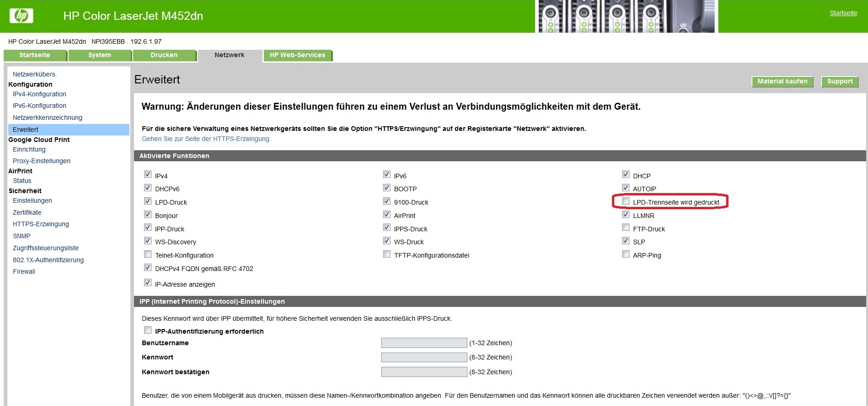This screenshot has width=868, height=406.
Task: Select the Netzwerk tab
Action: tap(229, 55)
